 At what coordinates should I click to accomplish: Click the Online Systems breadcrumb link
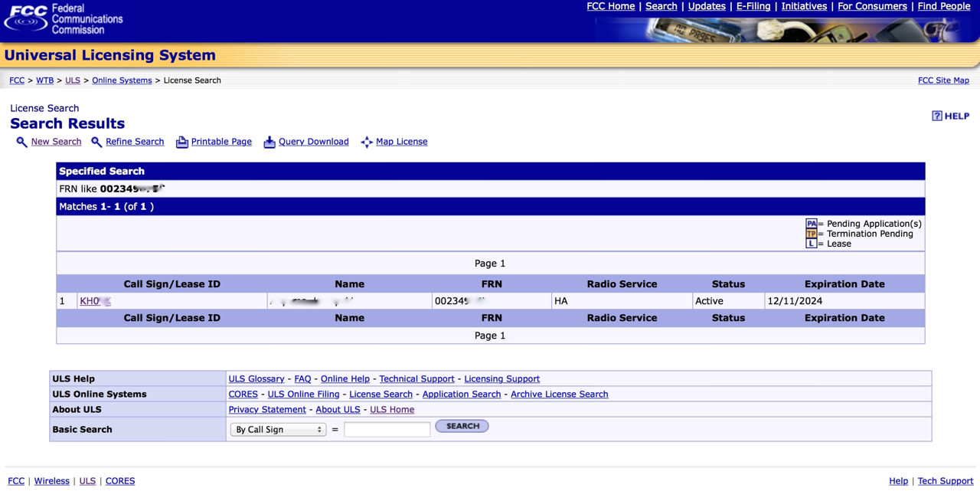coord(122,80)
